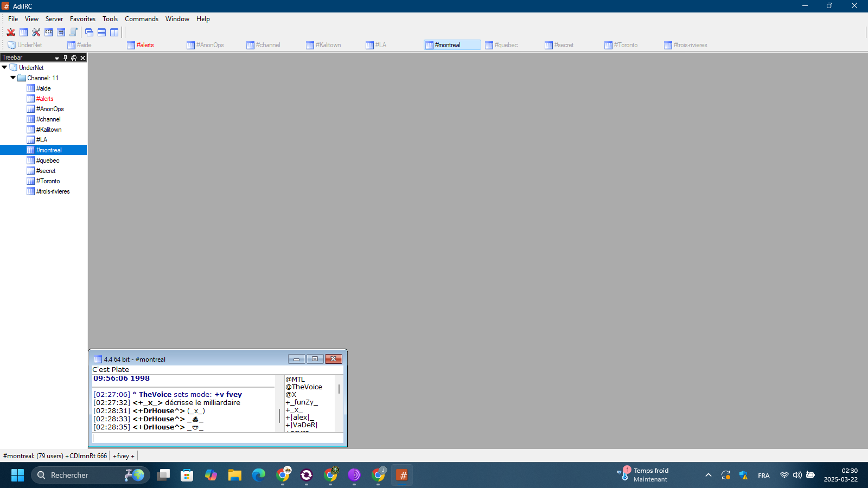Image resolution: width=868 pixels, height=488 pixels.
Task: Switch to the #montreal switchbar tab
Action: pyautogui.click(x=452, y=45)
